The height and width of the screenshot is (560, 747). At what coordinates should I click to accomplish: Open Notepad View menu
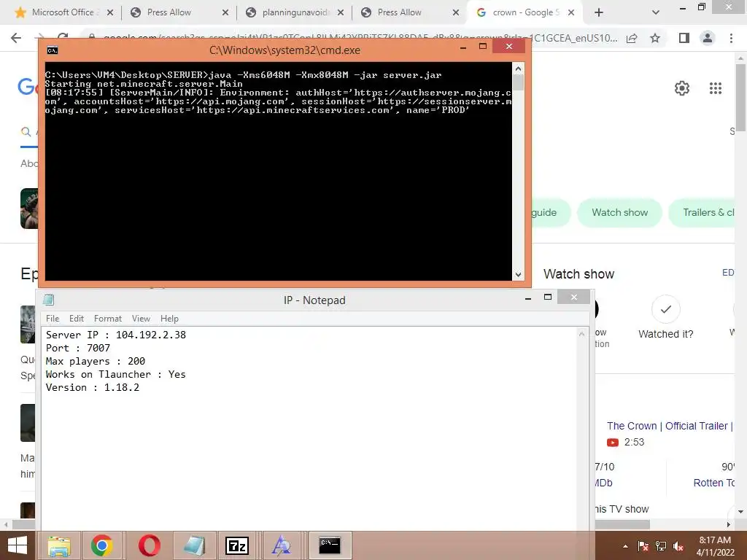coord(141,319)
